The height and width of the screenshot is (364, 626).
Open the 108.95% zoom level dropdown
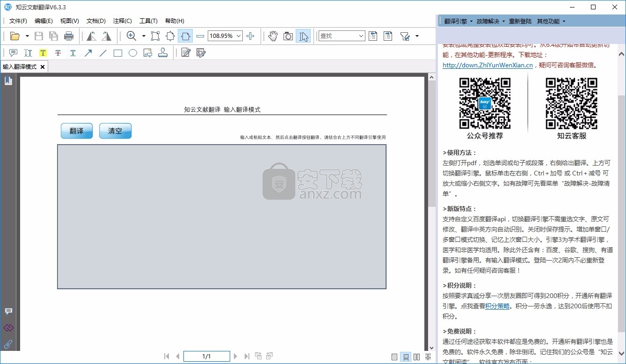tap(239, 36)
